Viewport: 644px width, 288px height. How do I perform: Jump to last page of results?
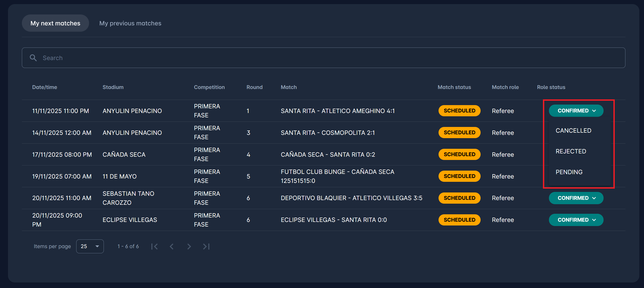pos(206,247)
